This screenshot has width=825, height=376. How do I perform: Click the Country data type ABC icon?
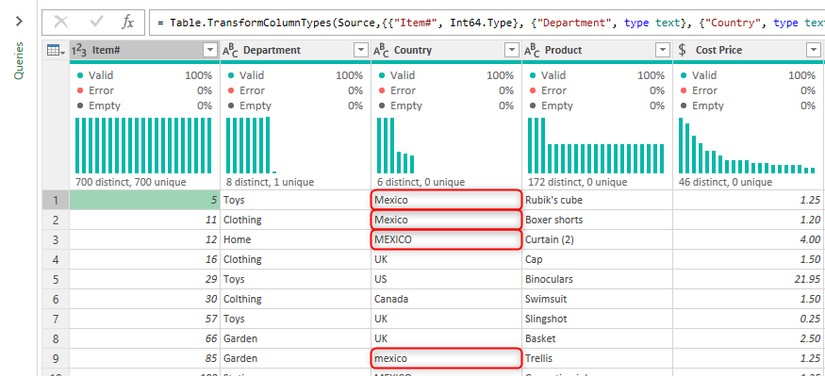[381, 50]
